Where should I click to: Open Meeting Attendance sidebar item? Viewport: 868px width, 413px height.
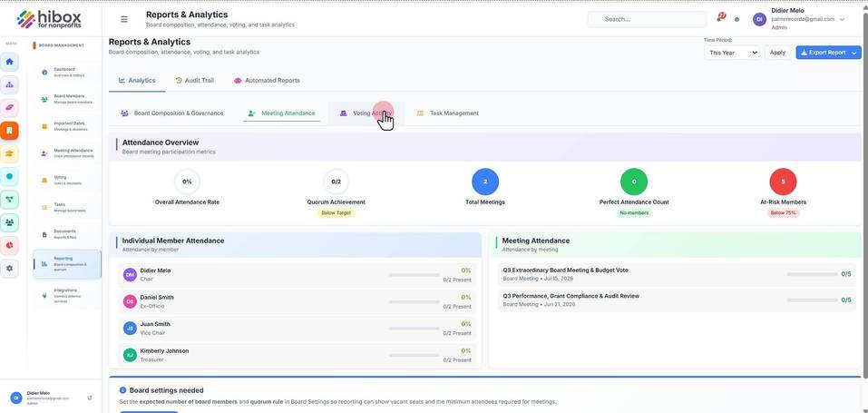click(66, 153)
